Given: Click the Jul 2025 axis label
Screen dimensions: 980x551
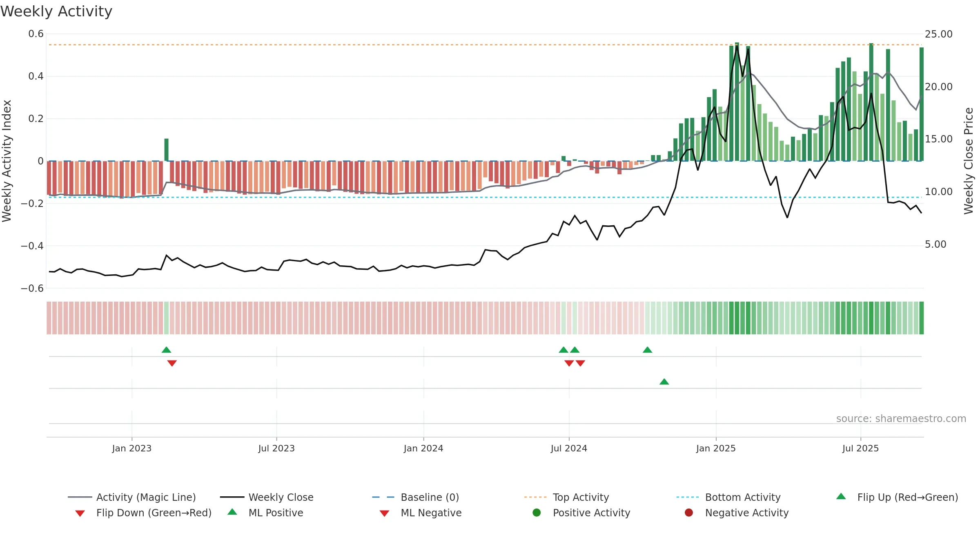Looking at the screenshot, I should 860,448.
